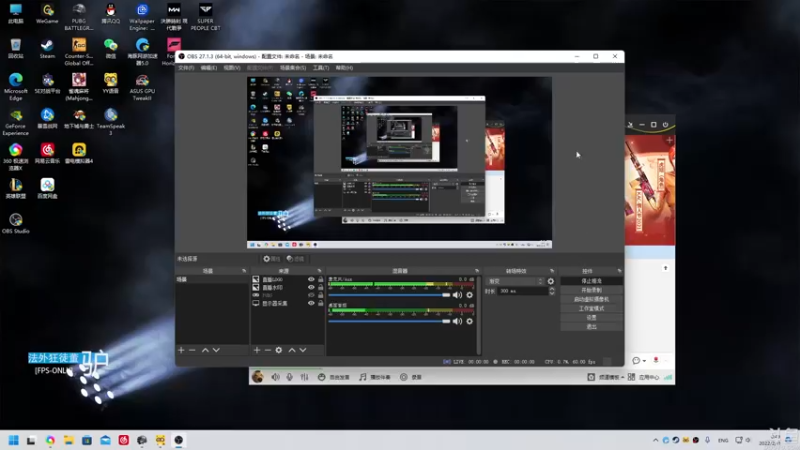Move source down in Sources panel
800x450 pixels.
click(303, 350)
